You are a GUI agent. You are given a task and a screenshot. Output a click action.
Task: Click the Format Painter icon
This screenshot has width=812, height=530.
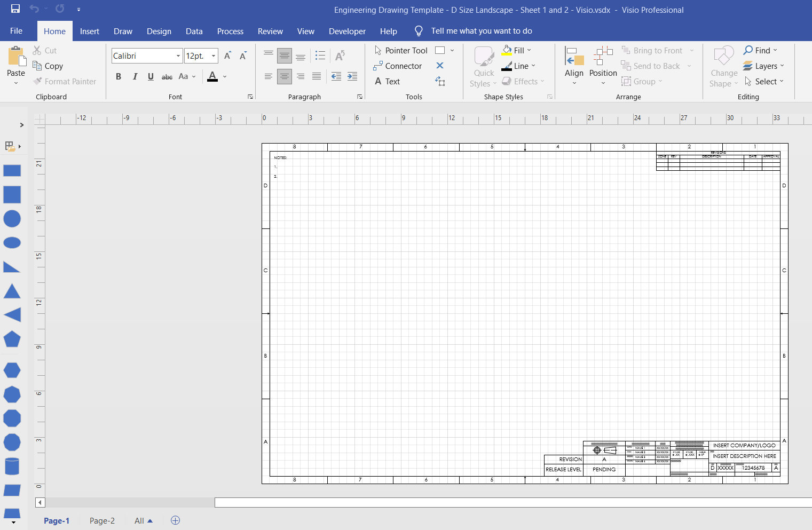click(x=36, y=81)
